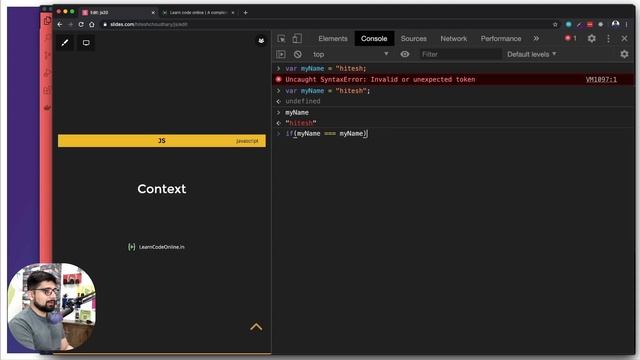640x360 pixels.
Task: Open the console settings gear
Action: coord(624,54)
